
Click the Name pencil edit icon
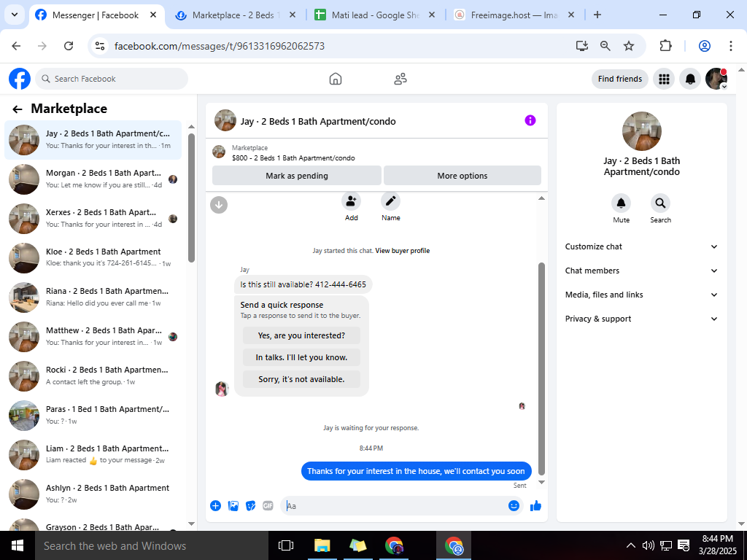point(391,201)
